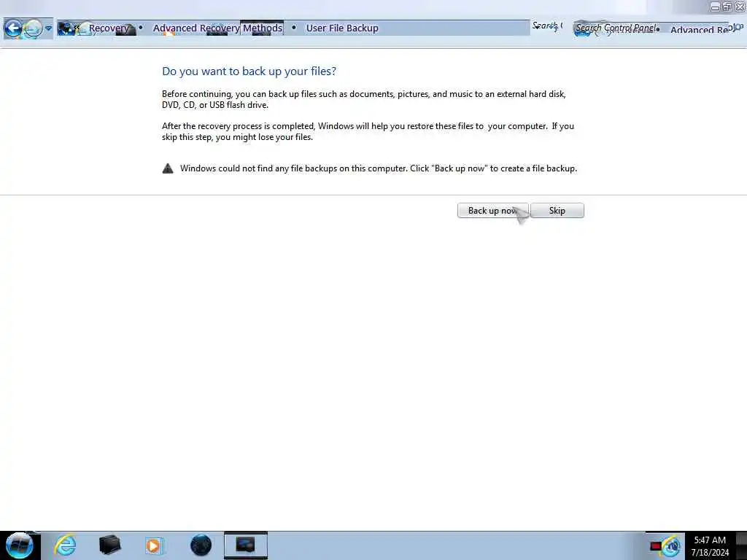The image size is (747, 560).
Task: Select Advanced Recovery Methods breadcrumb
Action: 217,28
